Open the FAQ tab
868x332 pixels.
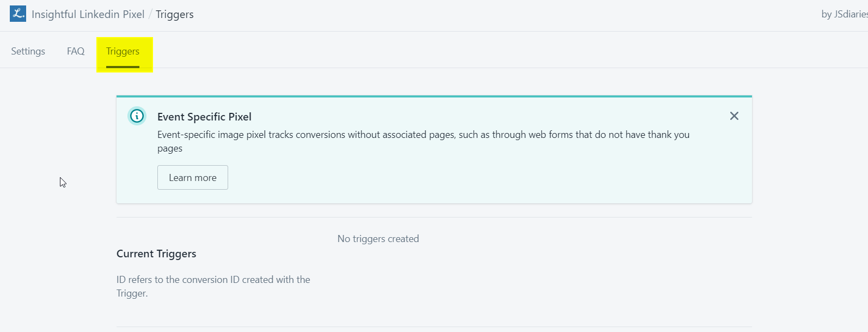[76, 51]
